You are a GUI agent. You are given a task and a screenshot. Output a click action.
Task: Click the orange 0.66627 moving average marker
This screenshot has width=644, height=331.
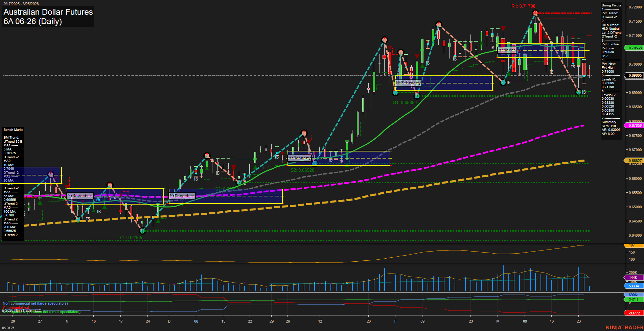[x=634, y=161]
